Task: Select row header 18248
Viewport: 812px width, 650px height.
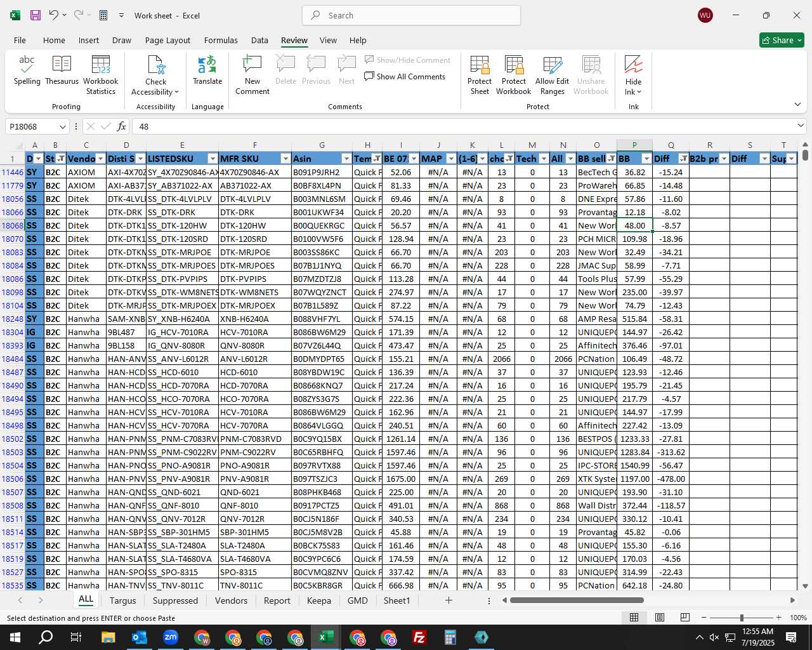Action: (x=13, y=319)
